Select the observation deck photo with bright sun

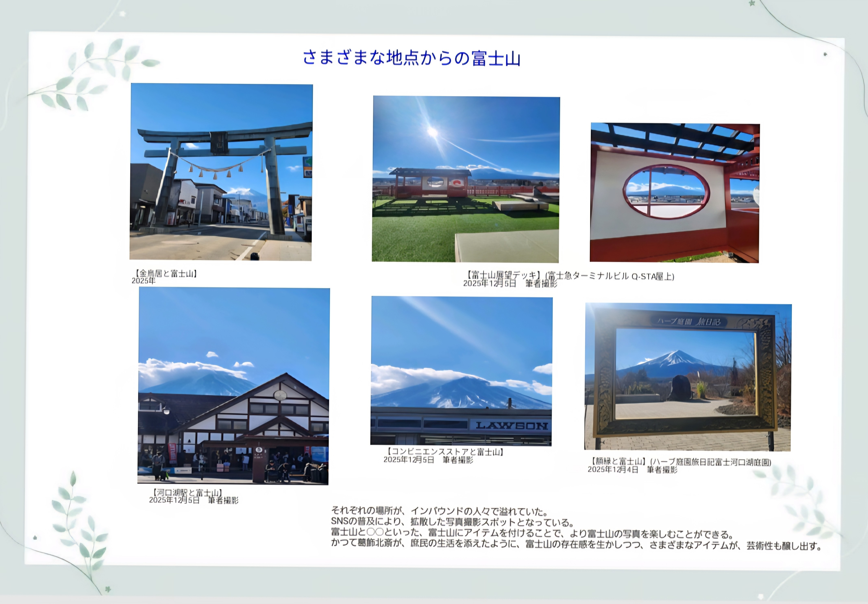pyautogui.click(x=466, y=179)
